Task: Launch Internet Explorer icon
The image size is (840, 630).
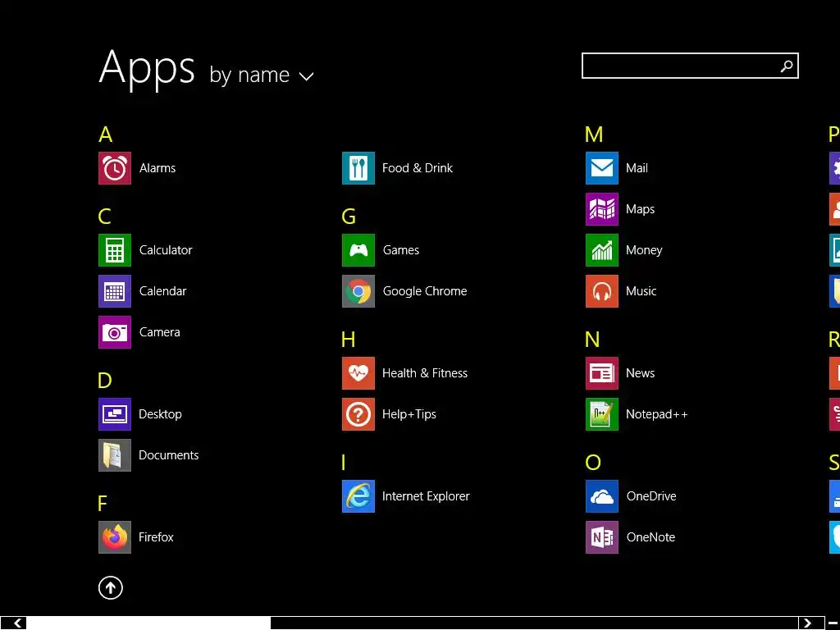Action: pyautogui.click(x=358, y=496)
